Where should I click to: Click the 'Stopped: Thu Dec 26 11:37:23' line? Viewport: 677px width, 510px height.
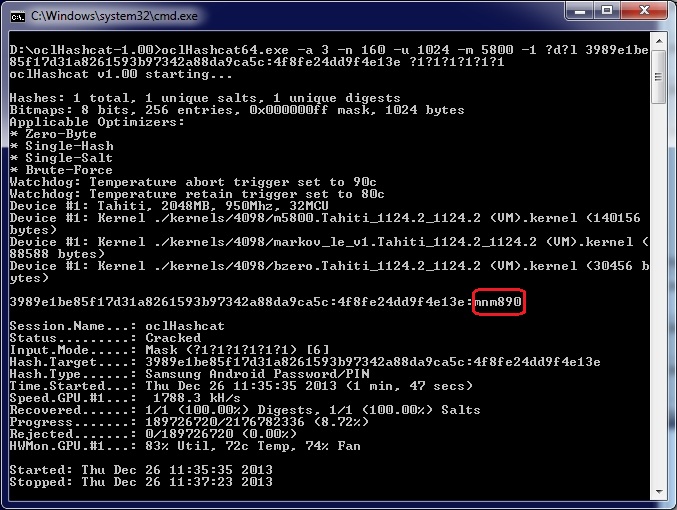pyautogui.click(x=141, y=482)
